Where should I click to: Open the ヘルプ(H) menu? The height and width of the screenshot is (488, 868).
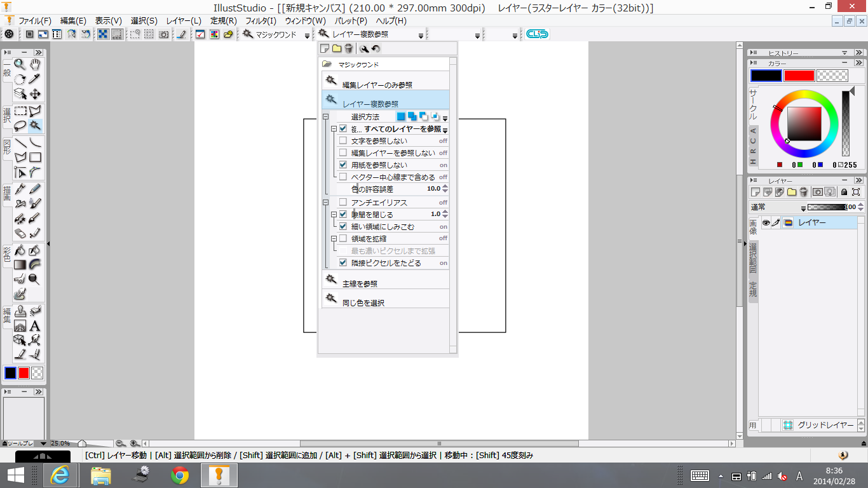pyautogui.click(x=391, y=20)
